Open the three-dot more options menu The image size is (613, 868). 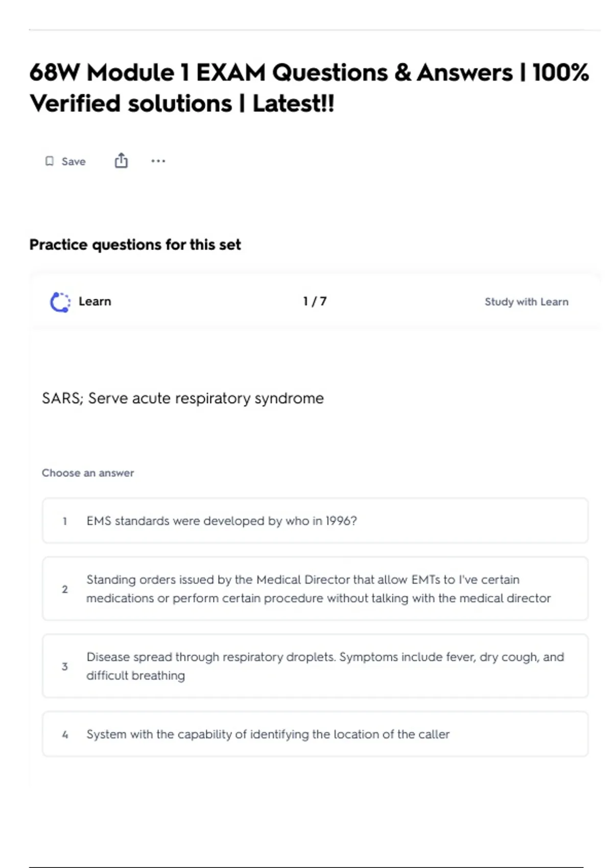(158, 161)
